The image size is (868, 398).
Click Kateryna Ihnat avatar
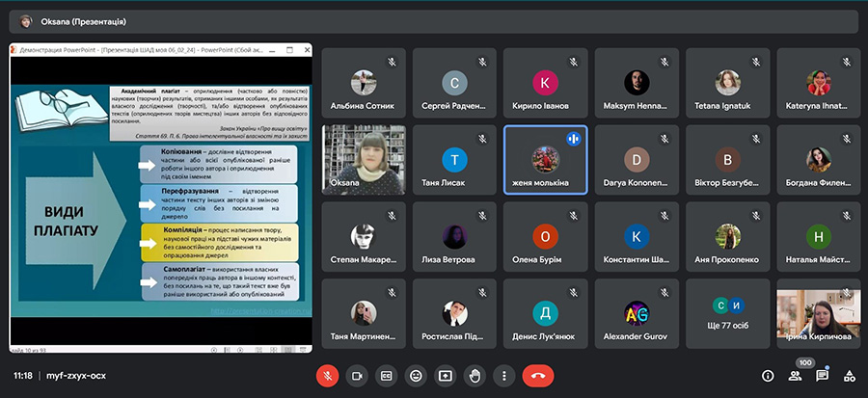point(819,83)
